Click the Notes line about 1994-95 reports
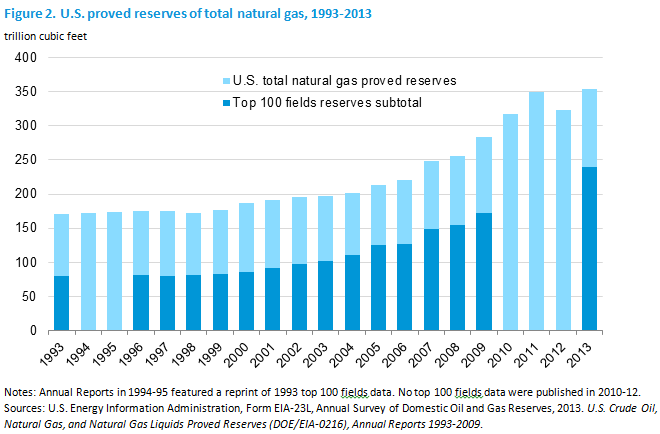The height and width of the screenshot is (434, 660). pos(322,392)
